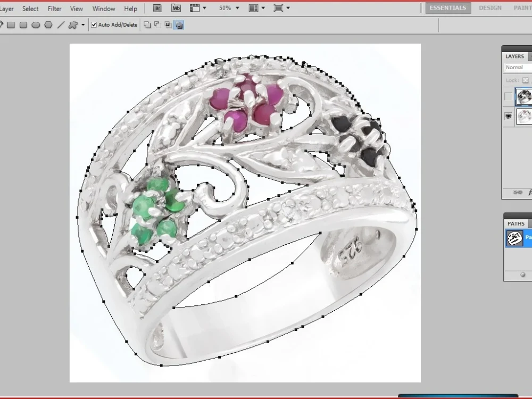Open the Help menu
This screenshot has width=532, height=399.
click(x=130, y=9)
